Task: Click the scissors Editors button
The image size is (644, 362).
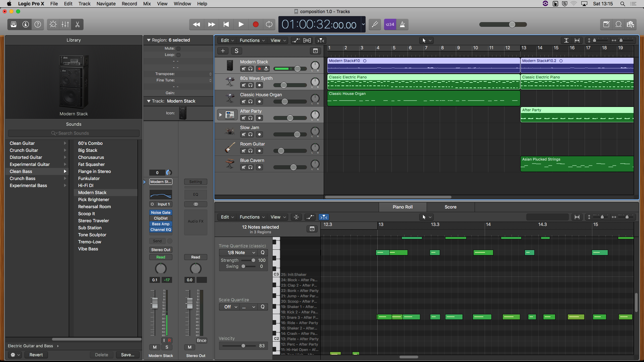Action: coord(77,24)
